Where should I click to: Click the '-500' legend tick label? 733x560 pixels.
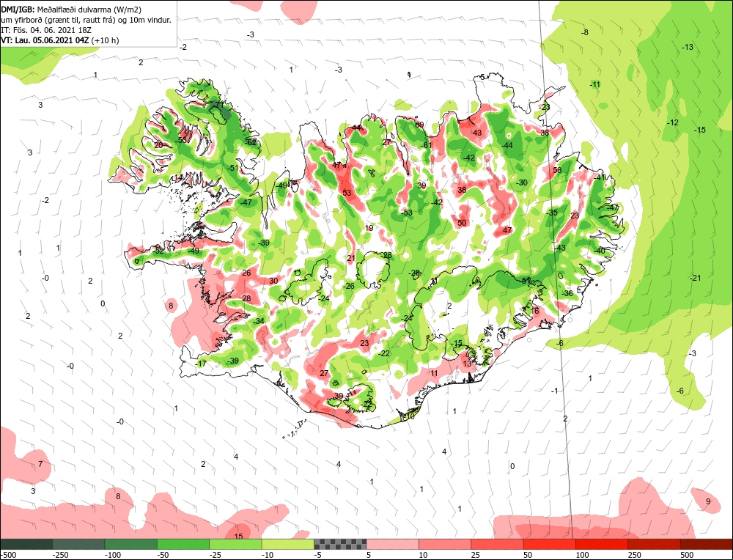(x=8, y=555)
